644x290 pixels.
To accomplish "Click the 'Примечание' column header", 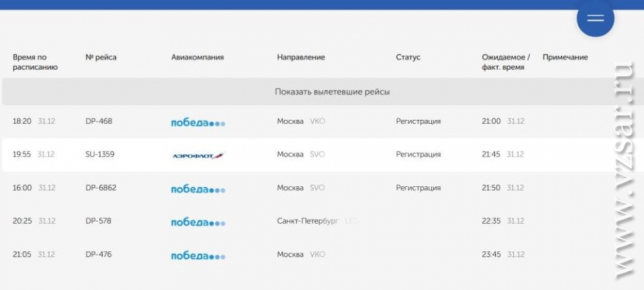I will [x=565, y=58].
